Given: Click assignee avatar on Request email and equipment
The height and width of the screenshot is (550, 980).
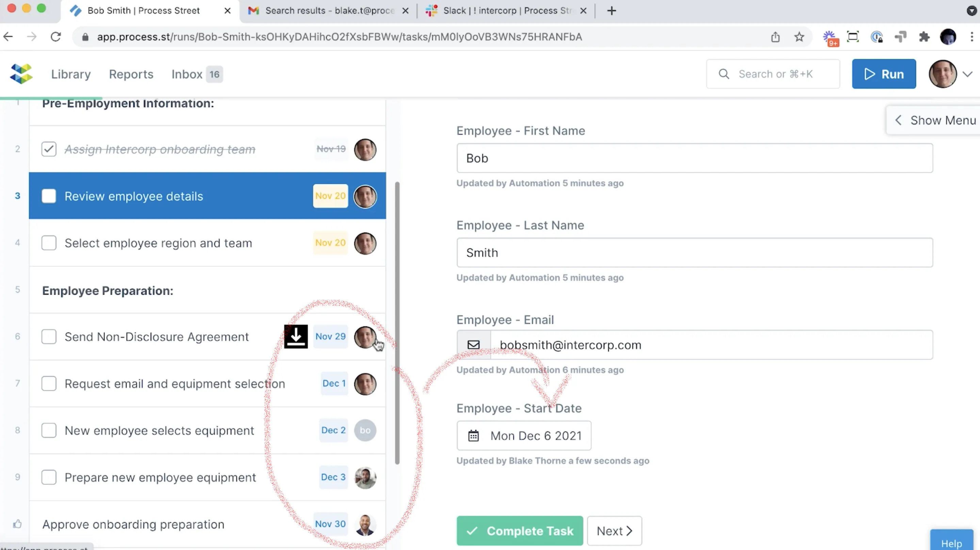Looking at the screenshot, I should coord(365,384).
